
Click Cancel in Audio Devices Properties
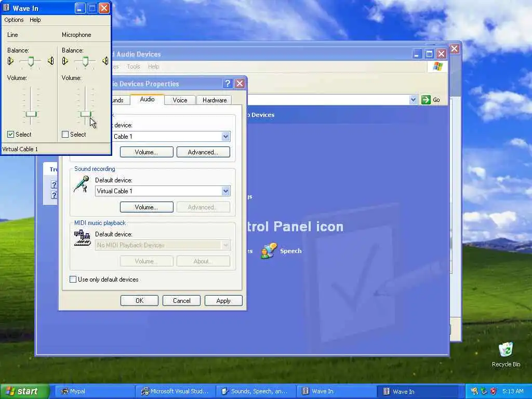181,301
